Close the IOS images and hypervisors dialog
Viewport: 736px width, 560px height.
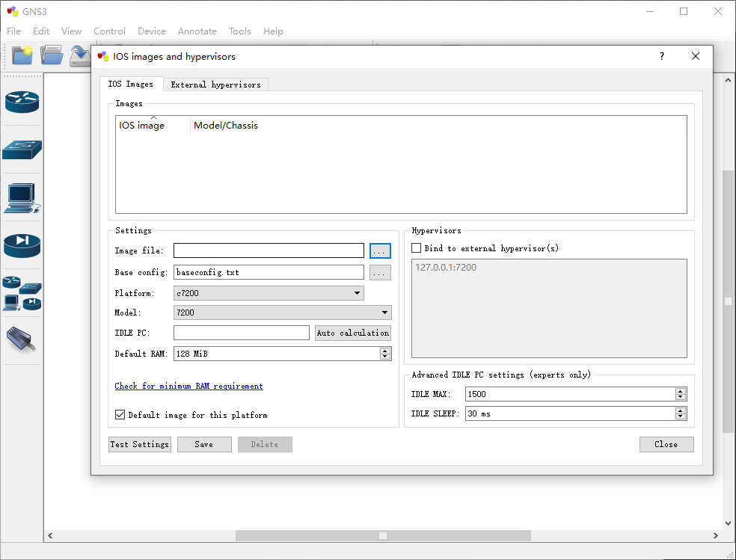pos(696,56)
